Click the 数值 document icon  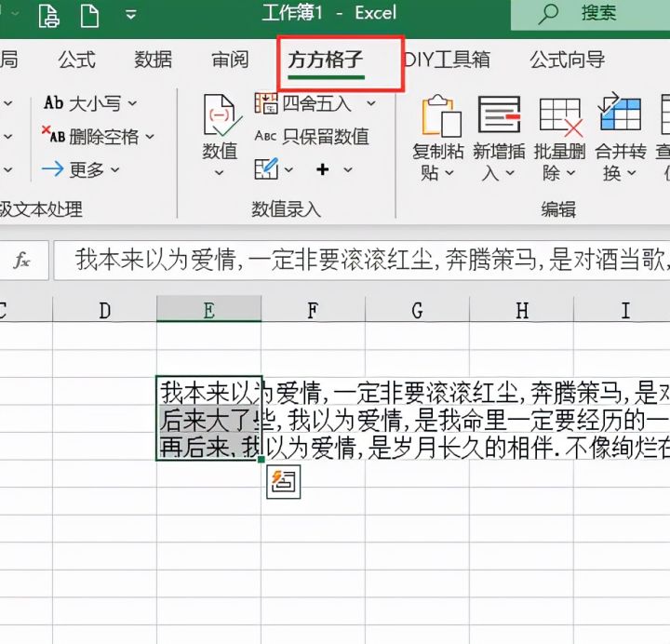click(221, 115)
